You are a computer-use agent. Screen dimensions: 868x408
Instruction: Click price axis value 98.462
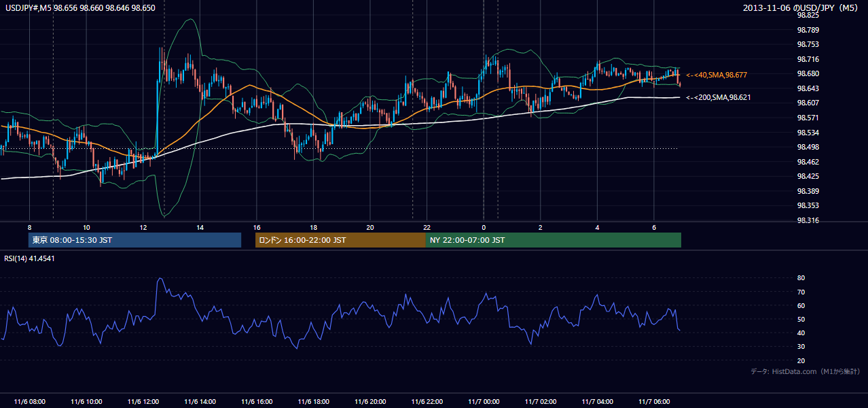tap(808, 162)
